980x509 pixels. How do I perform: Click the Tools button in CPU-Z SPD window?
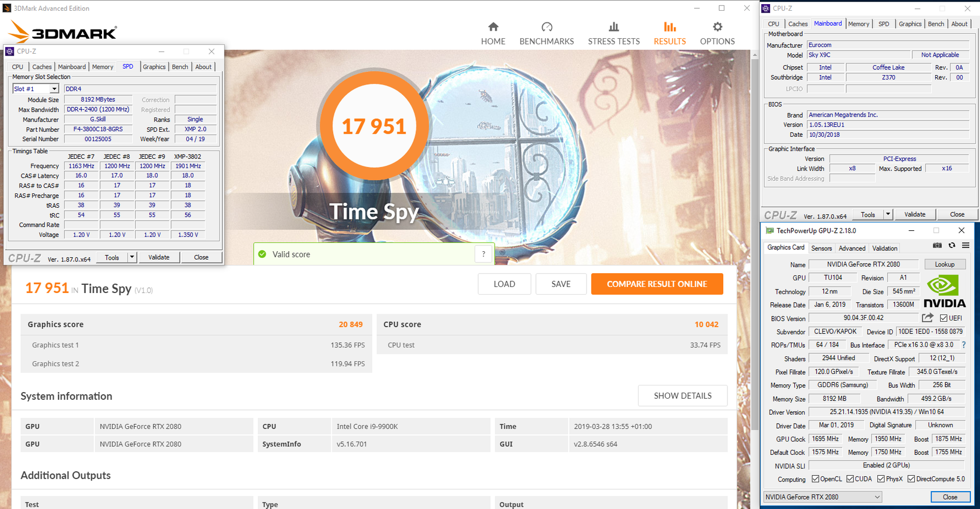[x=112, y=257]
